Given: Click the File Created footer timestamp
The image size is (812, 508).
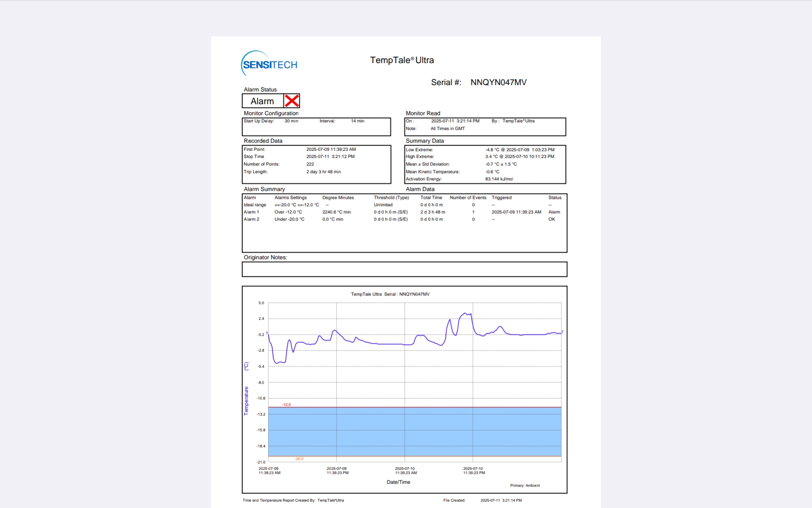Looking at the screenshot, I should [x=501, y=500].
